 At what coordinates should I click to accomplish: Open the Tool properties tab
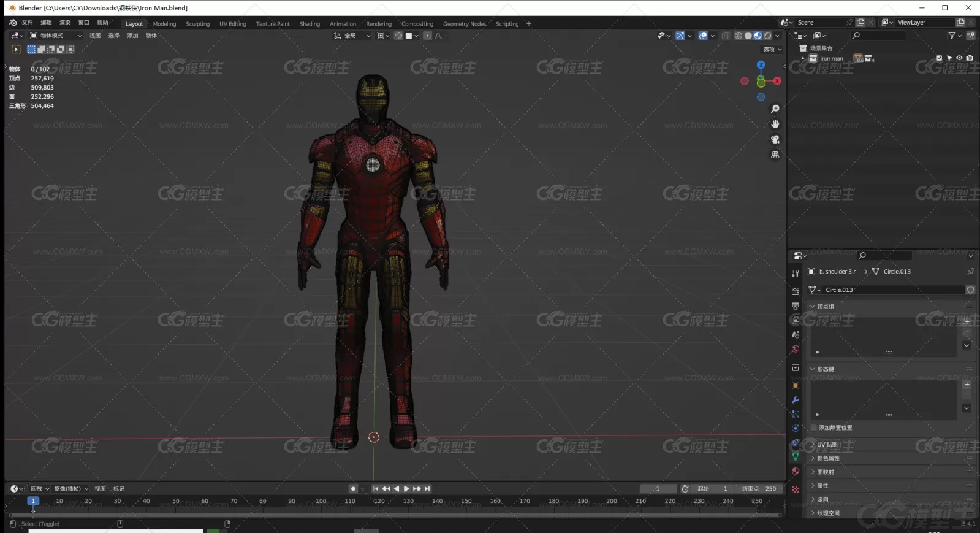coord(796,274)
